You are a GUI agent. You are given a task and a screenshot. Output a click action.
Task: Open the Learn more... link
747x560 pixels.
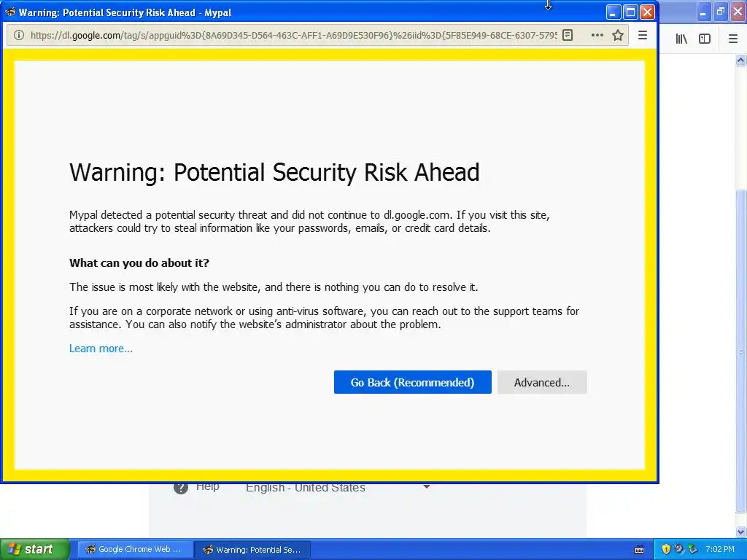point(101,349)
